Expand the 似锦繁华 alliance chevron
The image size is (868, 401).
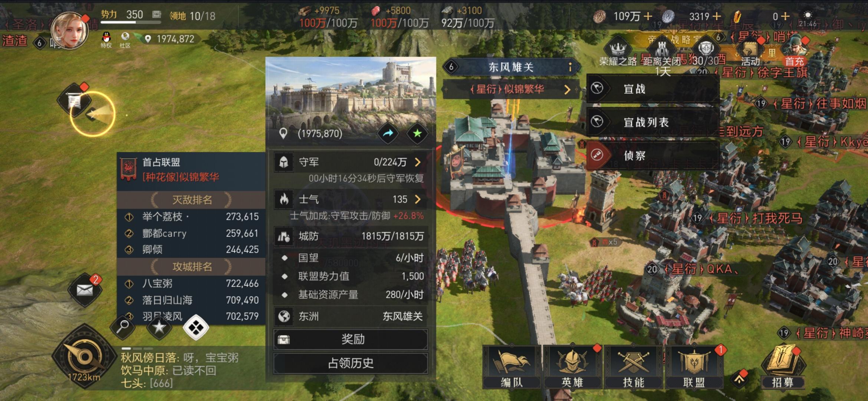coord(567,89)
